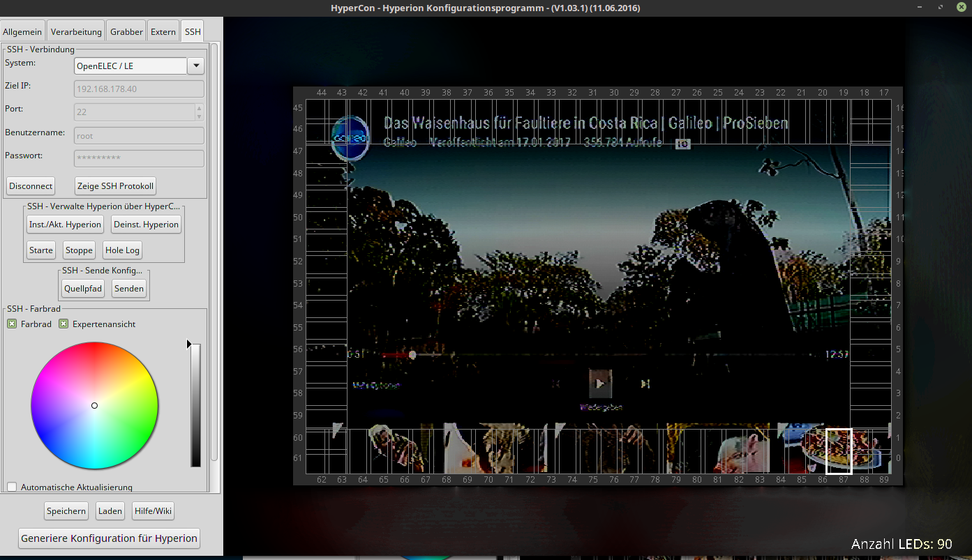Viewport: 972px width, 560px height.
Task: Click LED number 31 label
Action: (x=592, y=93)
